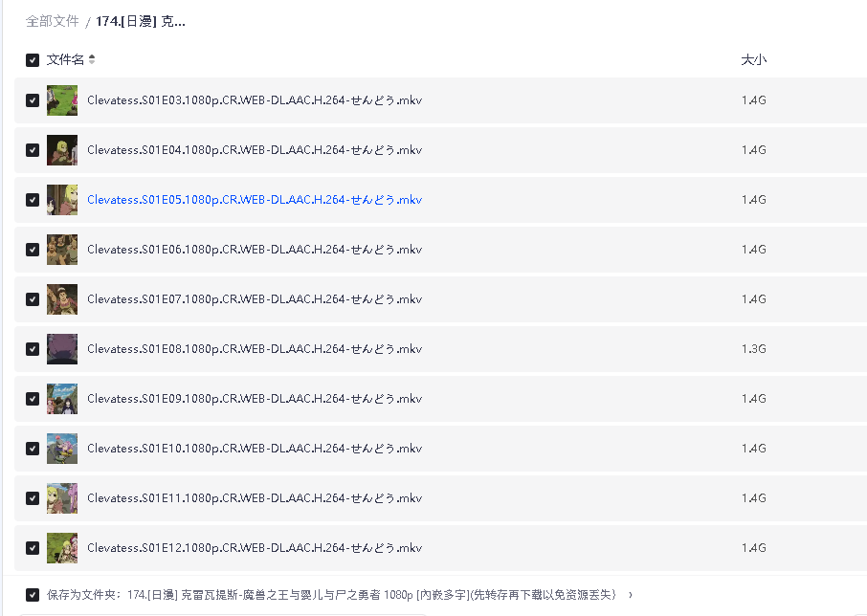Viewport: 867px width, 616px height.
Task: Uncheck the checkbox for Clevatess S01E06
Action: (33, 250)
